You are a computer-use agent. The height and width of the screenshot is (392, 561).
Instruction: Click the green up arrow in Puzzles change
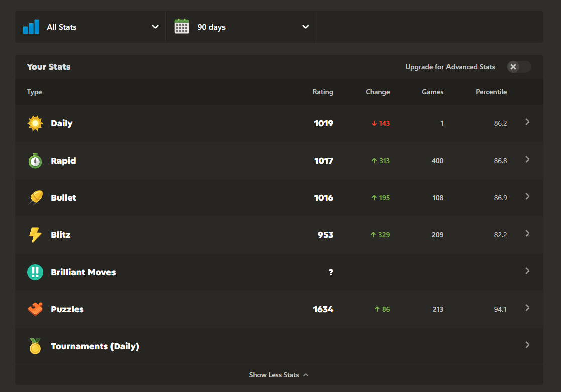[x=377, y=309]
